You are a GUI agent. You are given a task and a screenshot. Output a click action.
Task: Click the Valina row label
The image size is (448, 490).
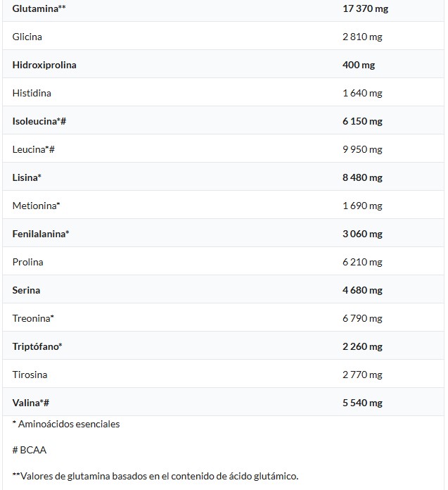pyautogui.click(x=30, y=403)
